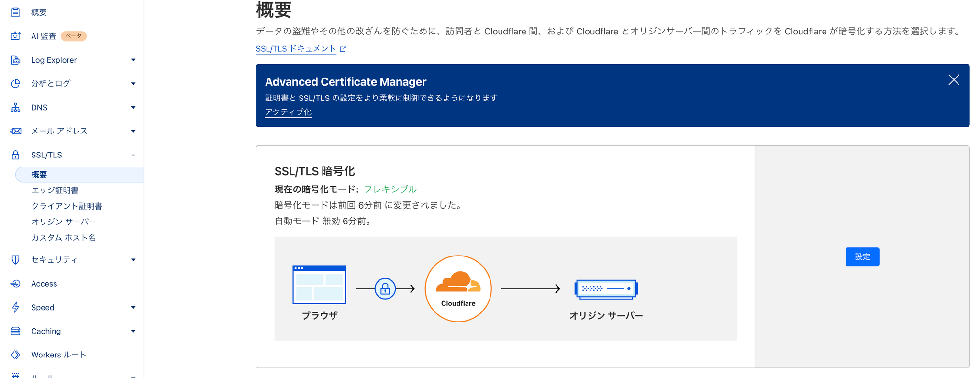Click the メール アドレス envelope icon
The width and height of the screenshot is (980, 378).
tap(16, 131)
